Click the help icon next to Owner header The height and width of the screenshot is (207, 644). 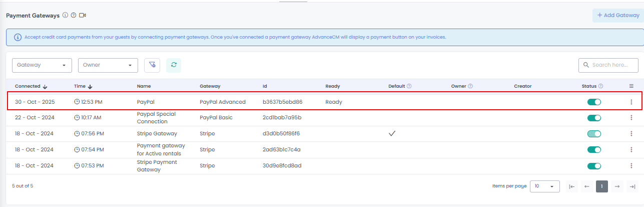point(470,86)
